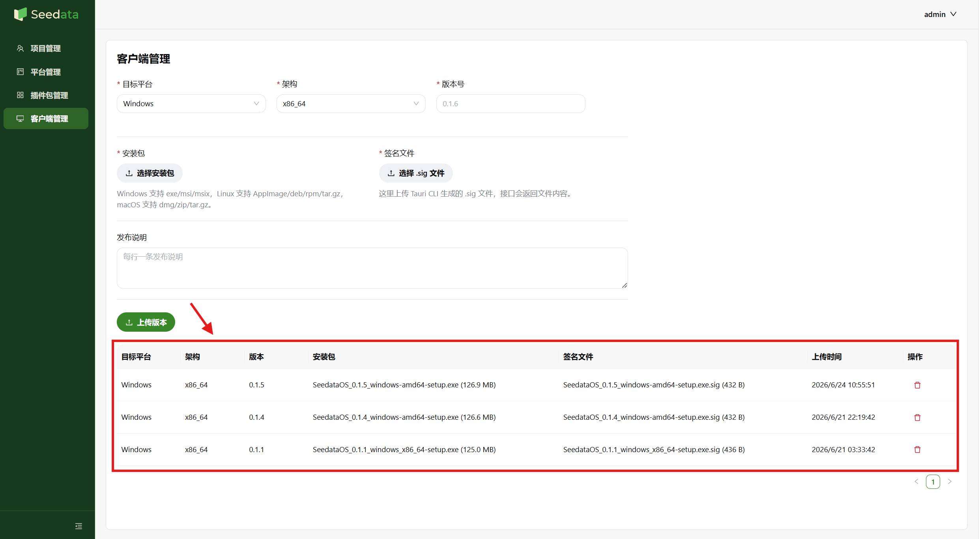Click the 客户端管理 page heading
This screenshot has width=980, height=539.
143,59
